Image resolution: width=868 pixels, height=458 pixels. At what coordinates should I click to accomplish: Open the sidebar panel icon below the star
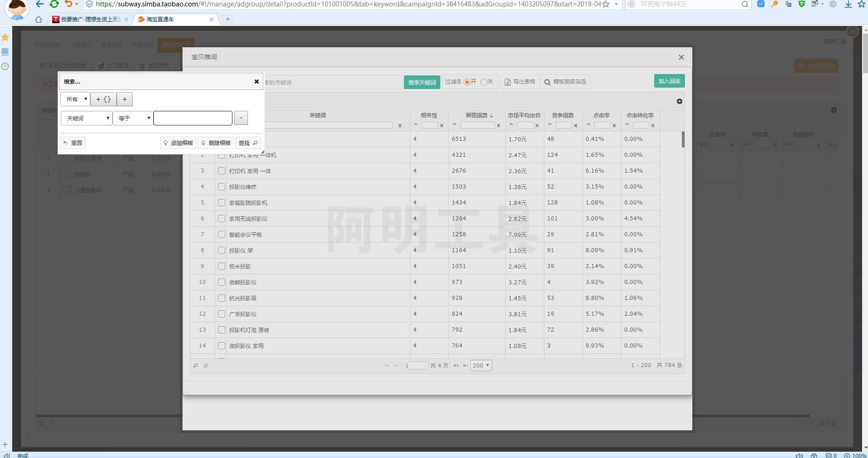coord(5,52)
